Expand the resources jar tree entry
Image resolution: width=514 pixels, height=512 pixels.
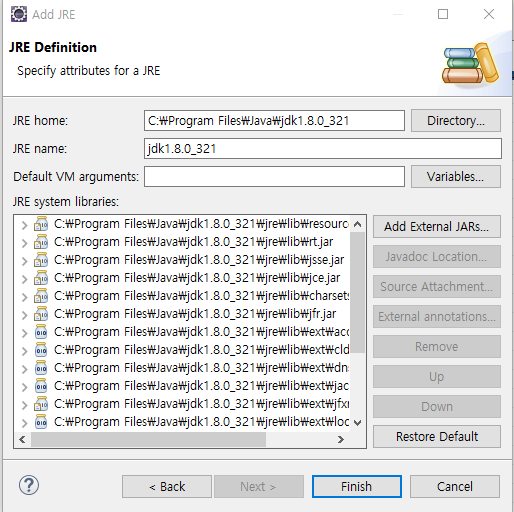click(24, 225)
